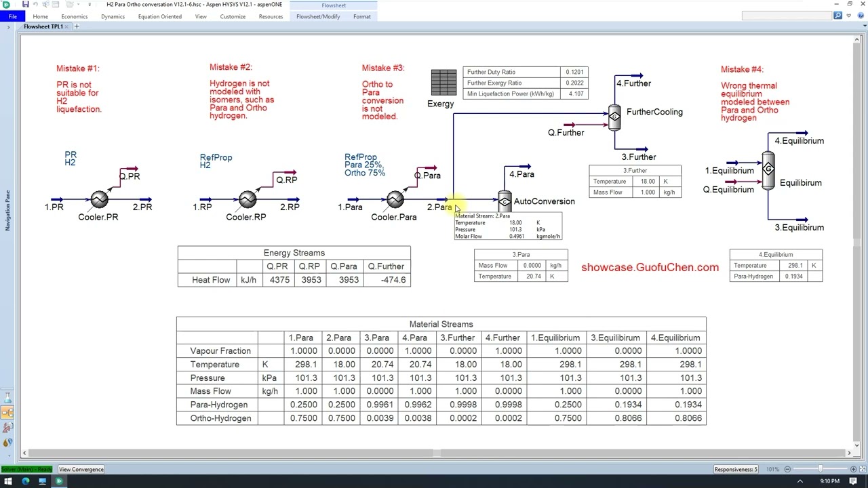Click stream label 1.PR
Image resolution: width=868 pixels, height=488 pixels.
[54, 207]
